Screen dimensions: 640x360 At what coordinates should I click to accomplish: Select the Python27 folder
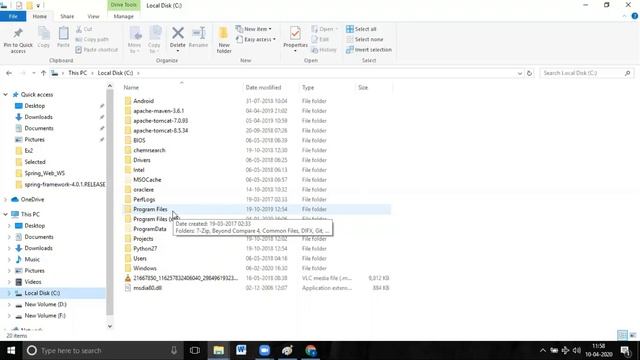coord(145,249)
